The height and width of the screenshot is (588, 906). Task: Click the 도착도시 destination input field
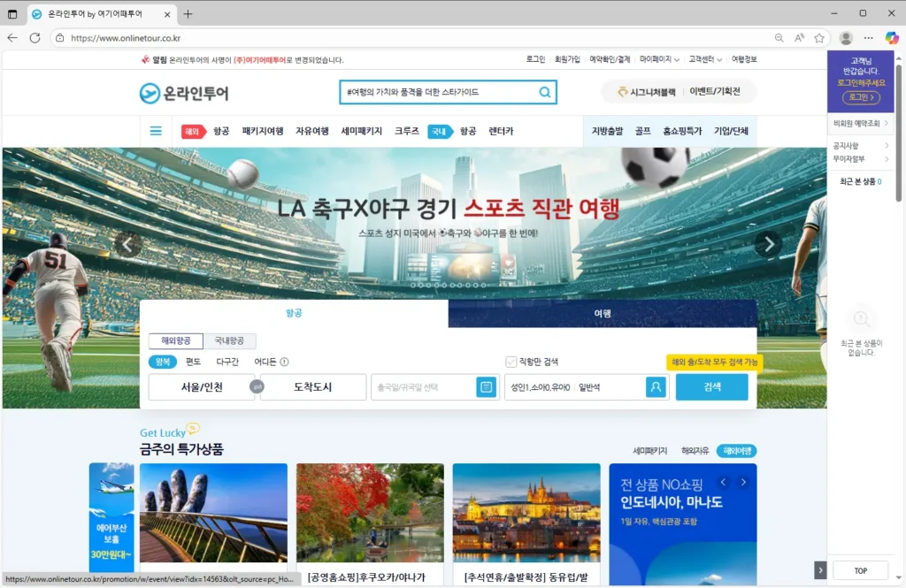tap(312, 386)
